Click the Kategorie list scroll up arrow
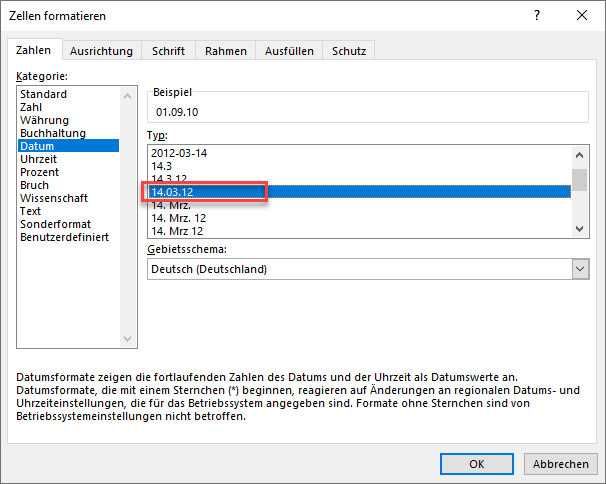The height and width of the screenshot is (484, 606). point(128,96)
